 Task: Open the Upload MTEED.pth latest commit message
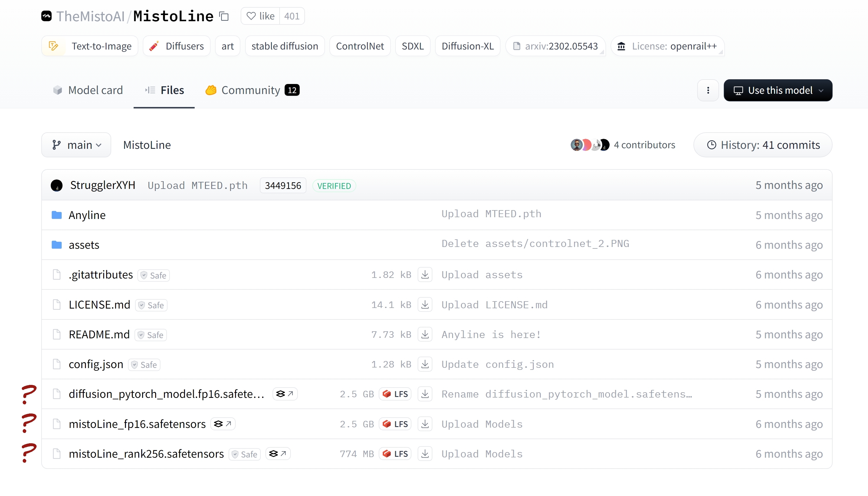197,185
